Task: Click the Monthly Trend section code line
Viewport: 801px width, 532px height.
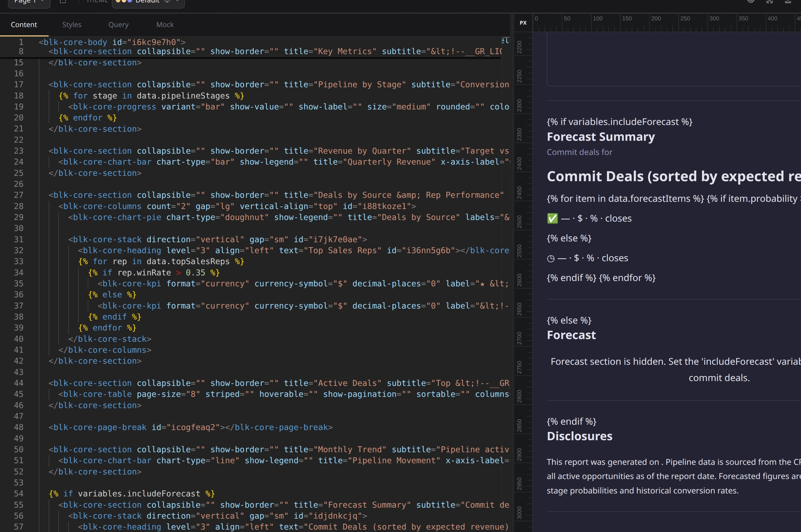Action: [279, 450]
